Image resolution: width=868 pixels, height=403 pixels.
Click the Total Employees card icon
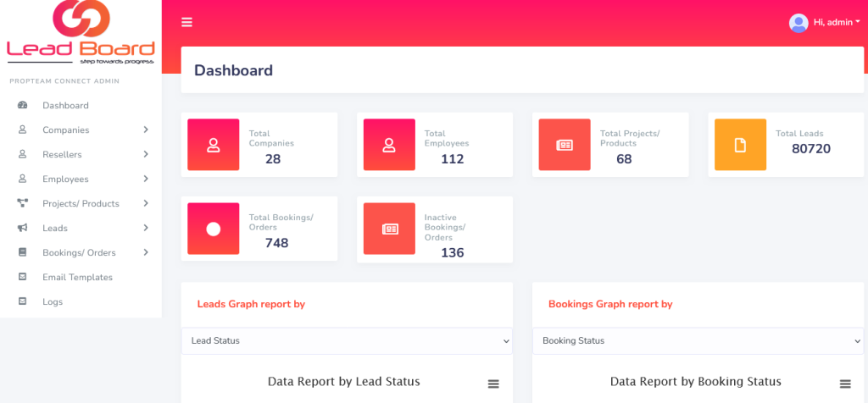389,145
